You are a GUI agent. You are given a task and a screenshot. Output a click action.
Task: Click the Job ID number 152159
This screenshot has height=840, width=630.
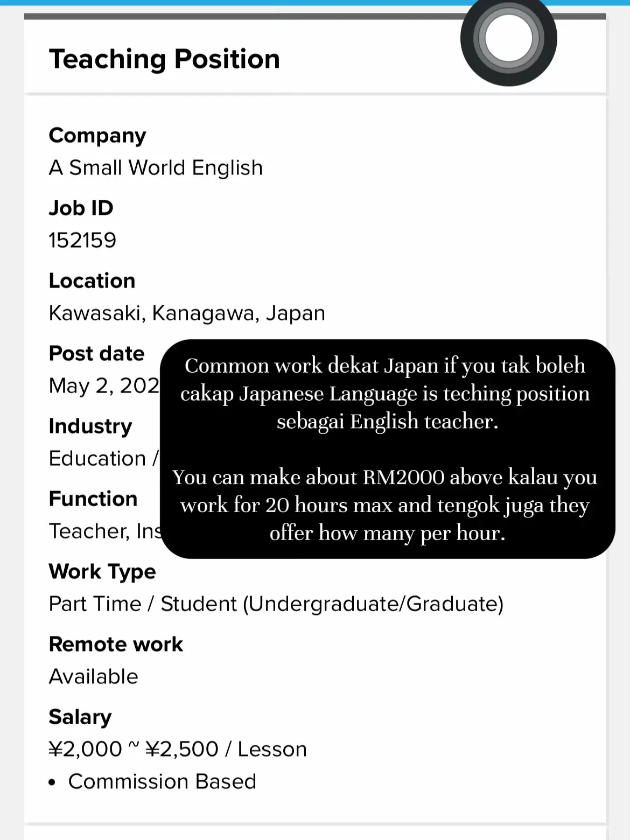(x=82, y=240)
